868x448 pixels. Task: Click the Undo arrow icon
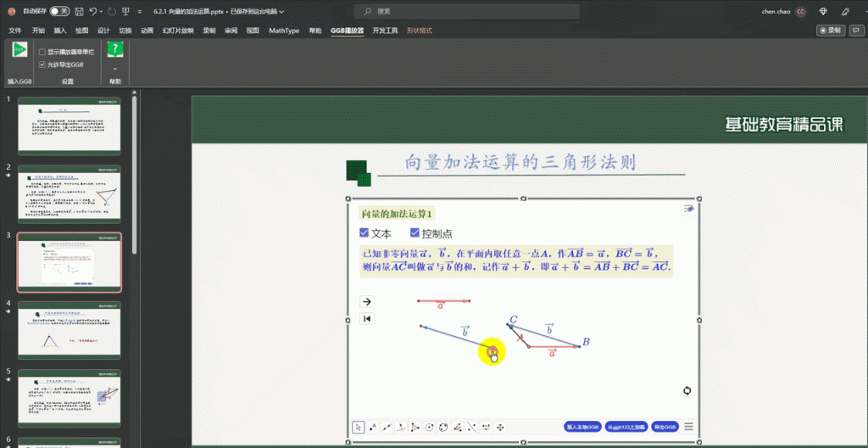click(93, 12)
